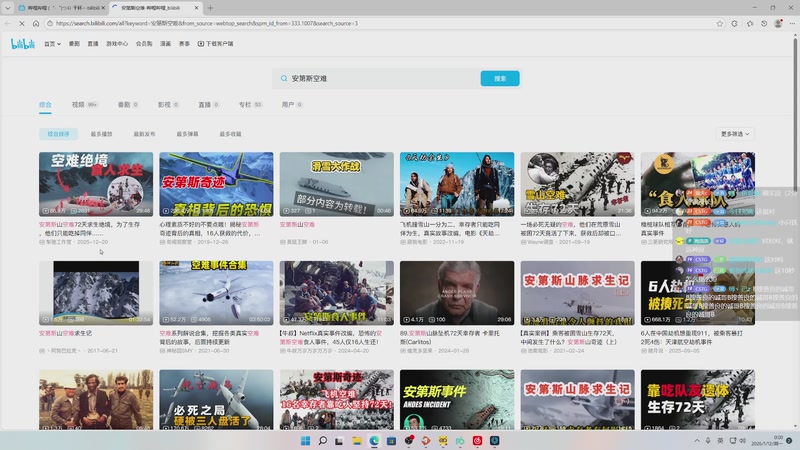Switch to the 视频 results tab

[x=84, y=105]
